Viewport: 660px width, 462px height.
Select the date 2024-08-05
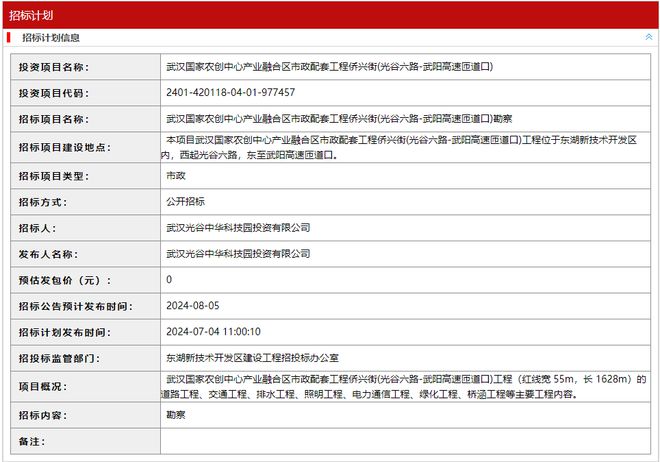193,306
